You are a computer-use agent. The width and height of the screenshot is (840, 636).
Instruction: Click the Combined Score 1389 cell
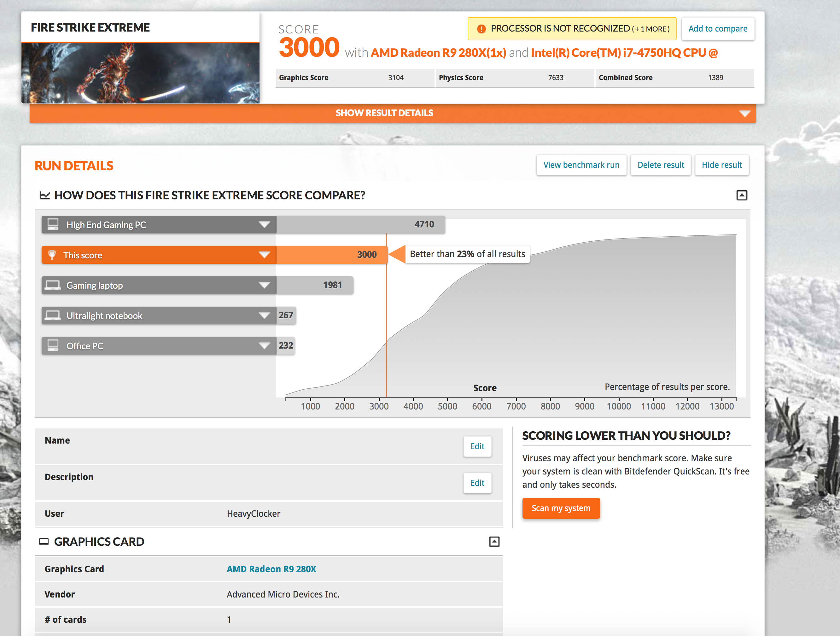click(674, 78)
